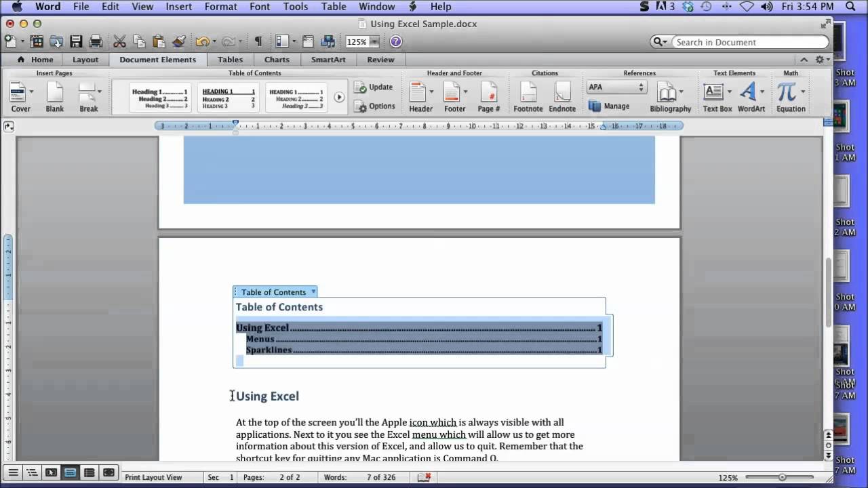Click the Open file toolbar icon
This screenshot has height=488, width=868.
[x=56, y=41]
